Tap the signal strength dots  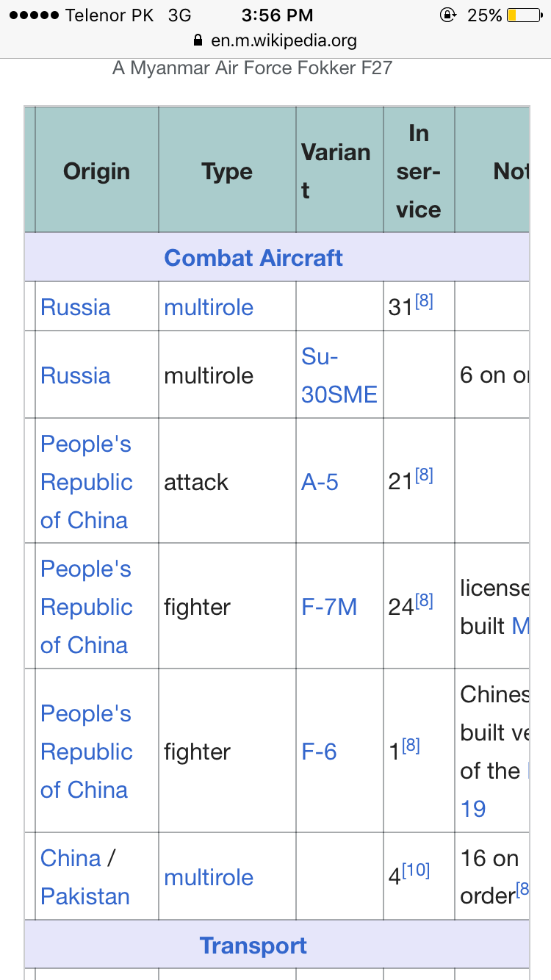point(32,15)
